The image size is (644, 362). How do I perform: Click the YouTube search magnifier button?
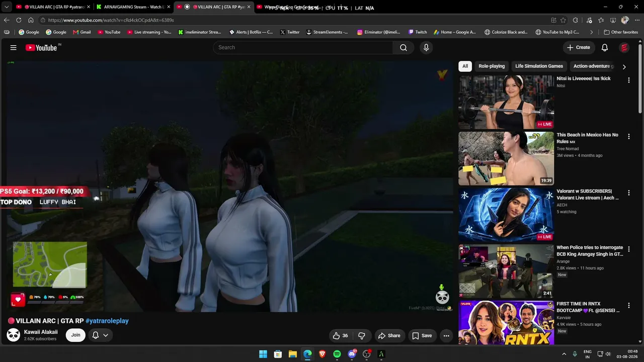click(x=404, y=48)
